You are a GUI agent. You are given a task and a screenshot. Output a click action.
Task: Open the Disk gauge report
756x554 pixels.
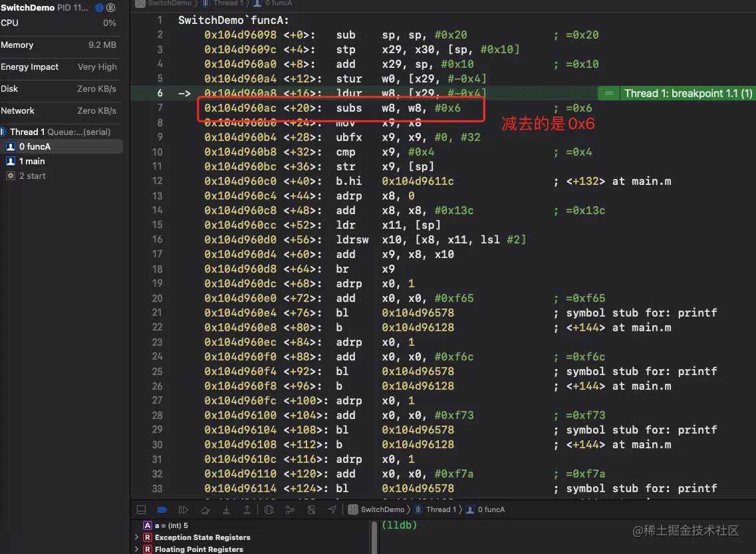(59, 88)
